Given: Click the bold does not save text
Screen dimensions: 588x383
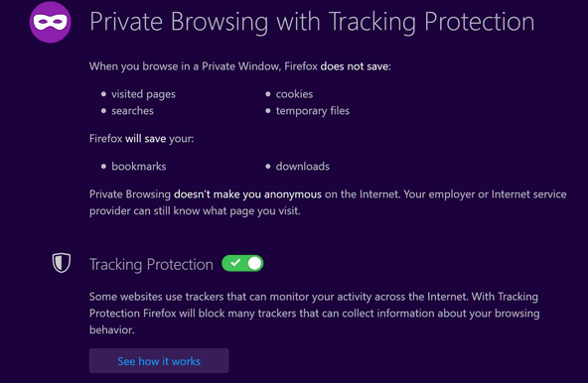Looking at the screenshot, I should (x=354, y=66).
